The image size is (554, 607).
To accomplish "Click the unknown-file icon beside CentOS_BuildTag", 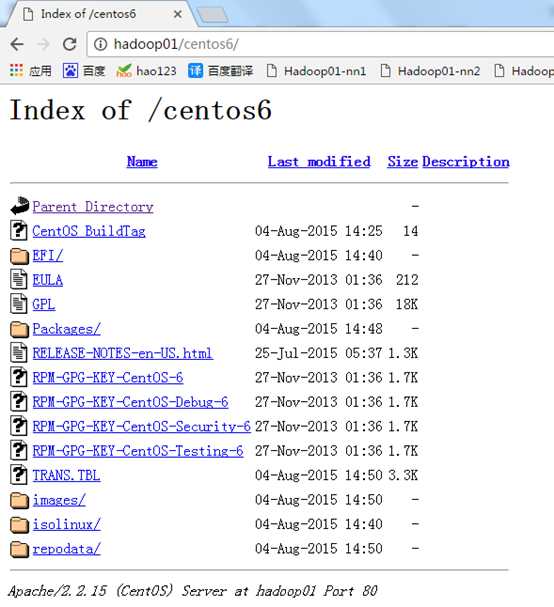I will click(19, 230).
